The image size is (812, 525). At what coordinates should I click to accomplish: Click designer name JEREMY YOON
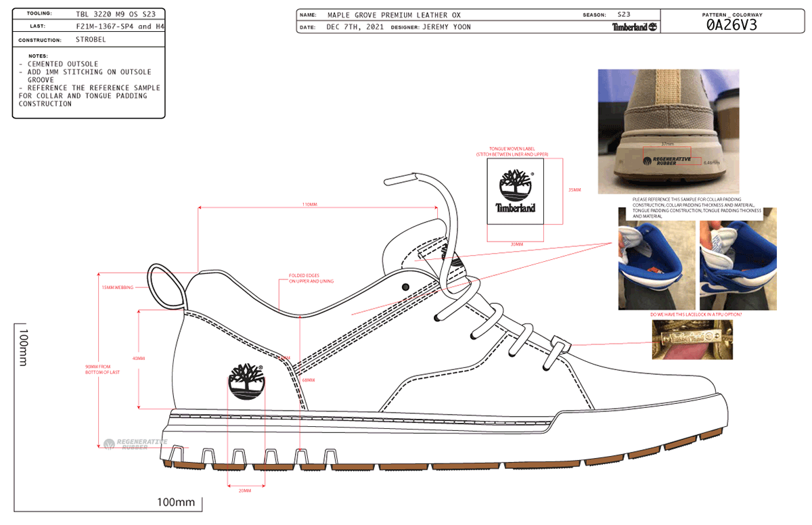click(x=447, y=27)
